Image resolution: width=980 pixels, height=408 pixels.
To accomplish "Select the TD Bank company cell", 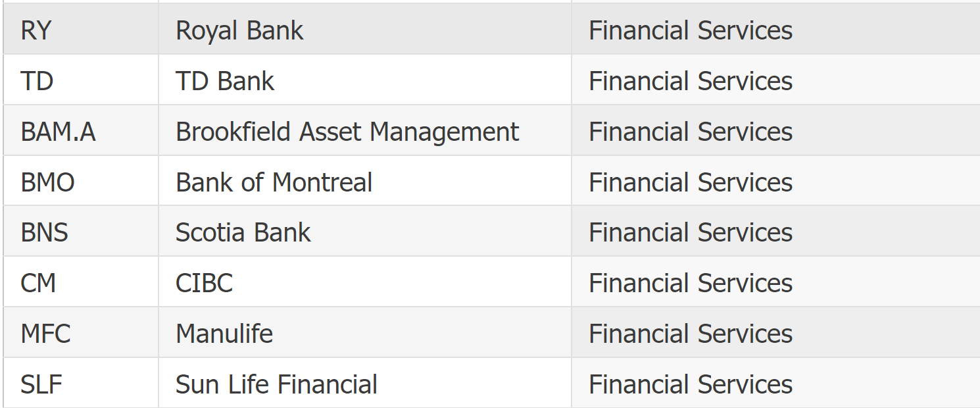I will click(365, 80).
